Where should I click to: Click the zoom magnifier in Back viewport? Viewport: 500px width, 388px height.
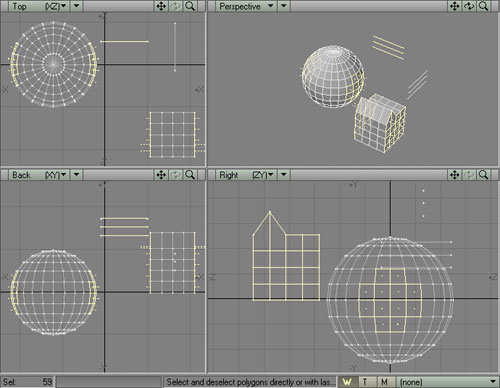click(x=190, y=175)
